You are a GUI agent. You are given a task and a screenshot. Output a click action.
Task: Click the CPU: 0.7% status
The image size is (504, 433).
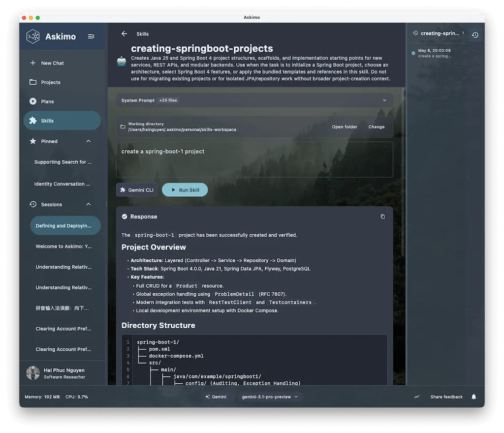click(x=76, y=397)
